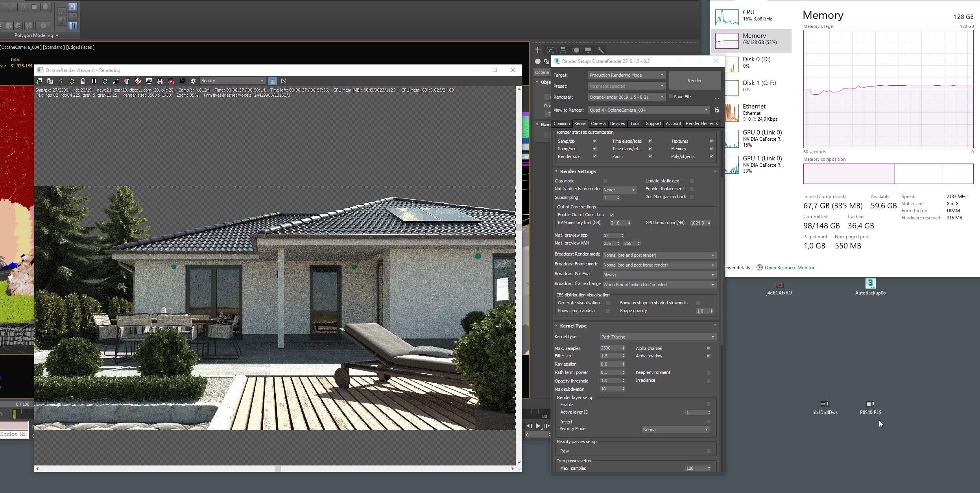Viewport: 980px width, 493px height.
Task: Click the save render image icon
Action: (39, 81)
